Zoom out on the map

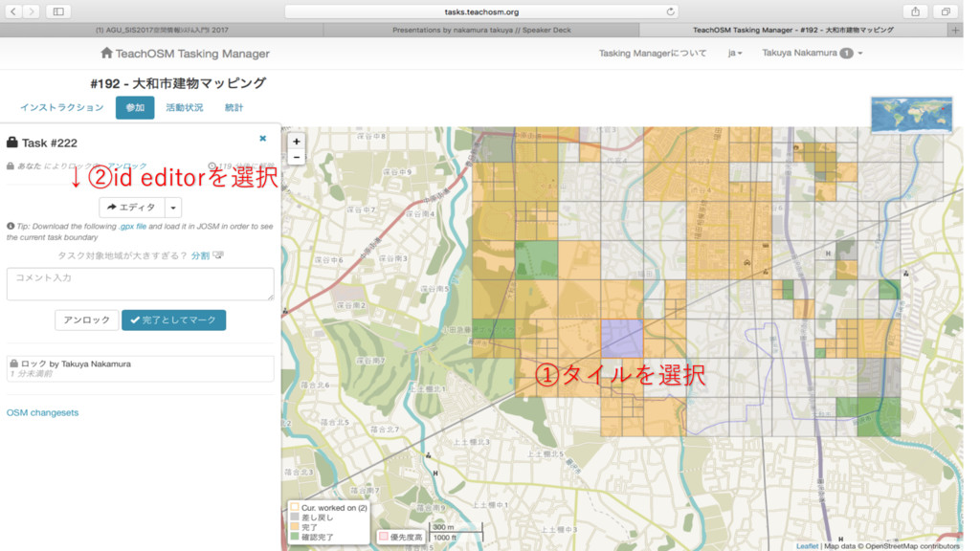coord(296,157)
